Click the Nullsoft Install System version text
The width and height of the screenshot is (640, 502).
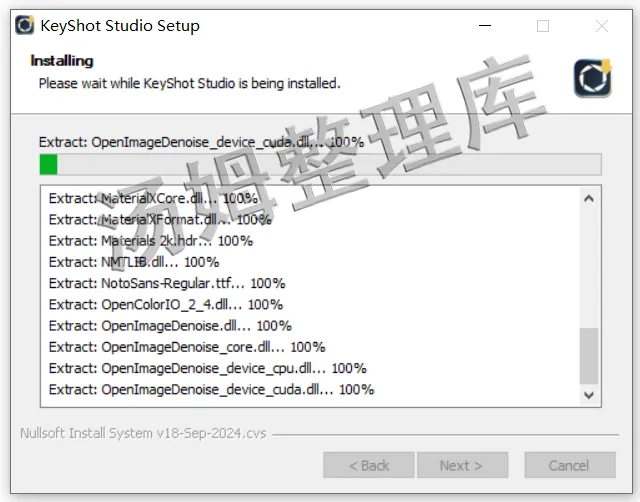pos(143,433)
